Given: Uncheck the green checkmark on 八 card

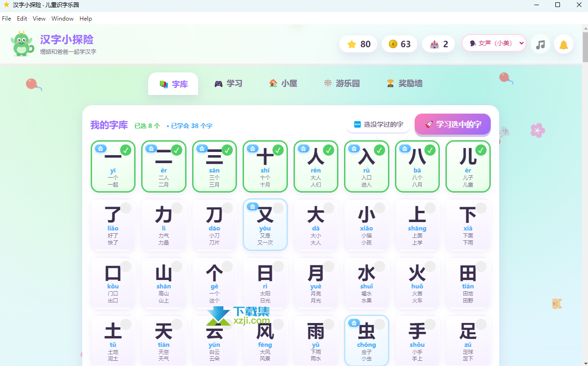Looking at the screenshot, I should click(x=430, y=150).
